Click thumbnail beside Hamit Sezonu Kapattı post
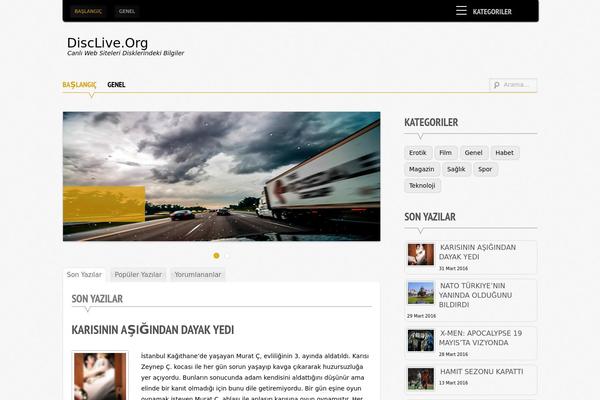 421,379
